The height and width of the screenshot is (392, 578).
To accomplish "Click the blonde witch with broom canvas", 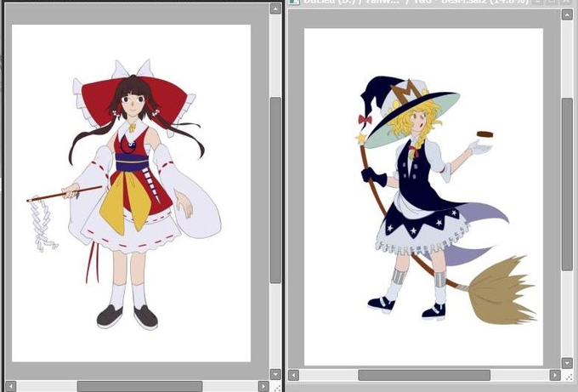I will [423, 197].
